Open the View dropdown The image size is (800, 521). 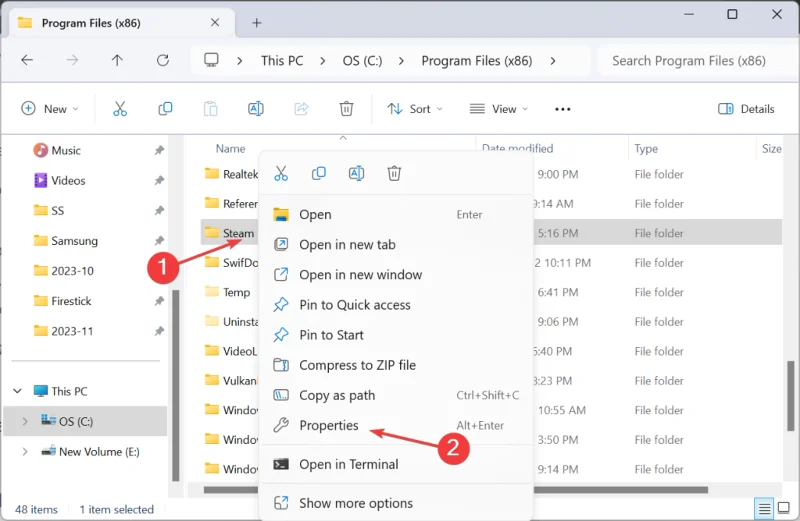(498, 109)
